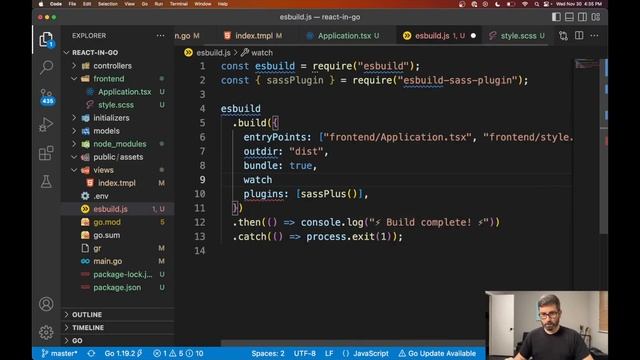Expand the OUTLINE section
Viewport: 640px width, 360px height.
click(87, 315)
